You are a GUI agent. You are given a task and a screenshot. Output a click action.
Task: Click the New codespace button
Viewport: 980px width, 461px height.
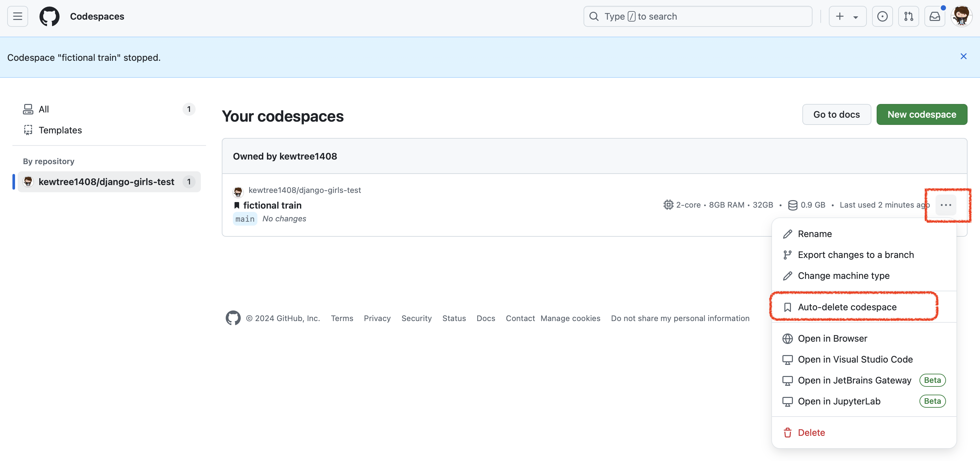921,114
